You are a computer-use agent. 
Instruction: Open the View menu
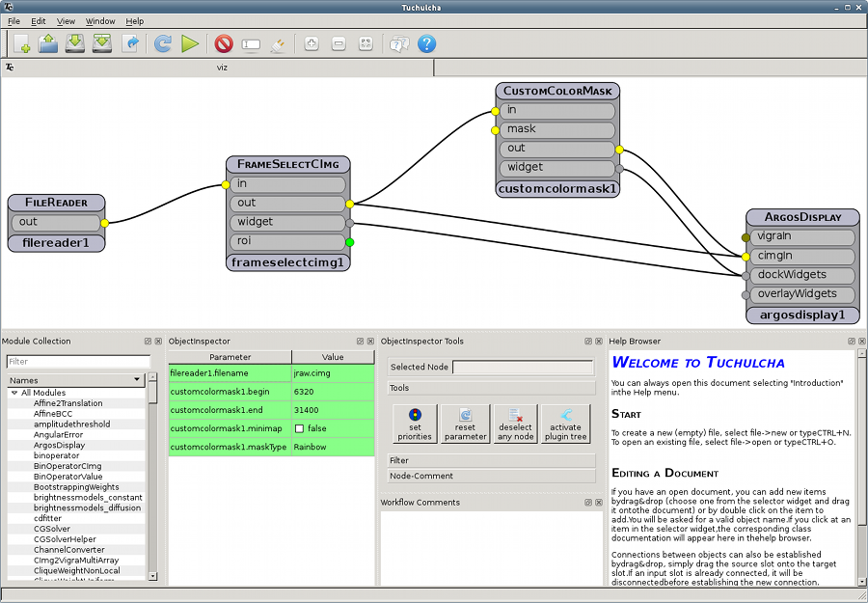(x=66, y=21)
